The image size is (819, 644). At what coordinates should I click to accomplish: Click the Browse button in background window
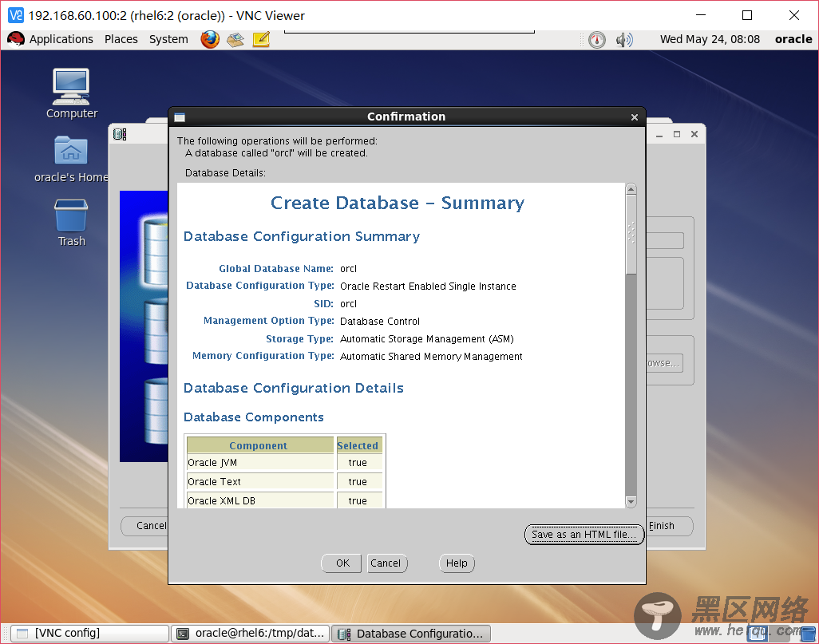click(x=664, y=363)
